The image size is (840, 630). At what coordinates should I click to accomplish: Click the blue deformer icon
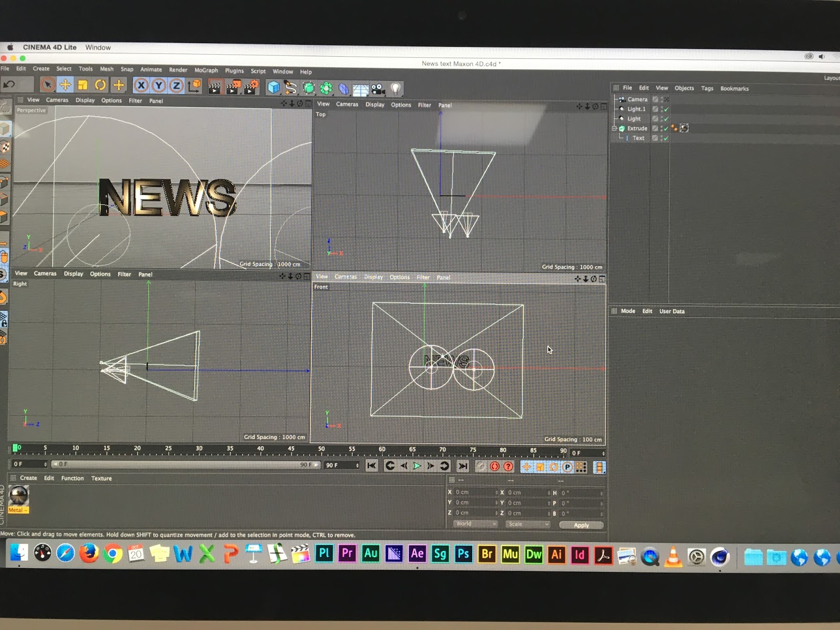343,89
